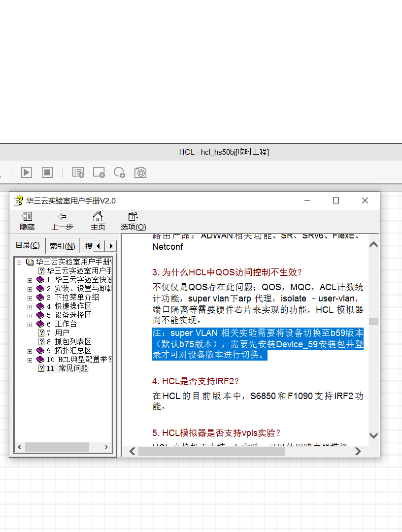This screenshot has height=532, width=402.
Task: Maximize the help manual window
Action: coord(336,200)
